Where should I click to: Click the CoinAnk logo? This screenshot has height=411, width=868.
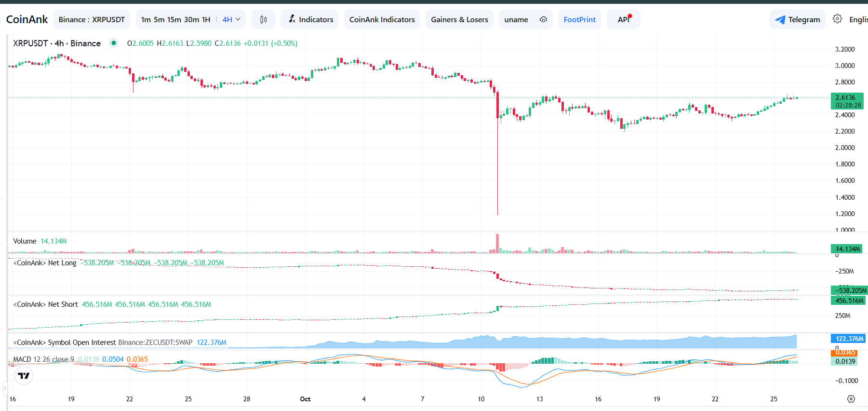[x=27, y=19]
